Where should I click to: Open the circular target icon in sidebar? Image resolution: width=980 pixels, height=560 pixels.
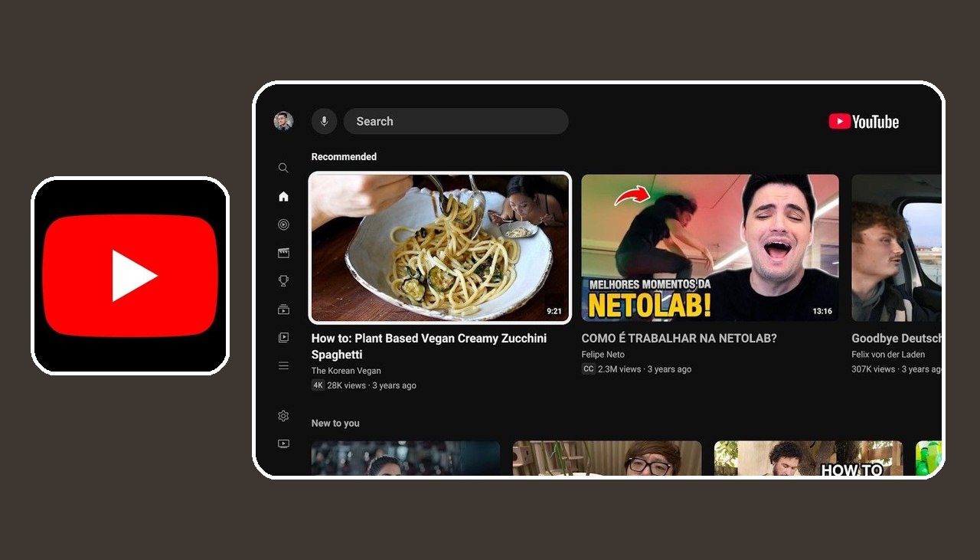283,224
